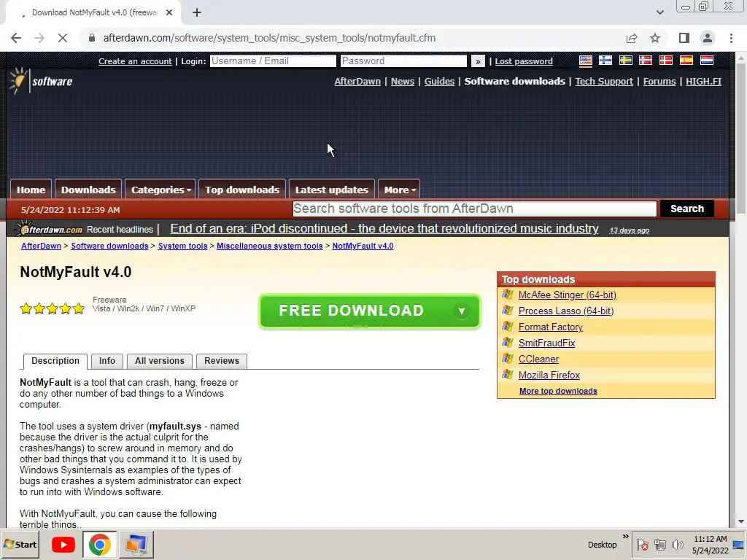Open Tech Support header link

(x=604, y=82)
